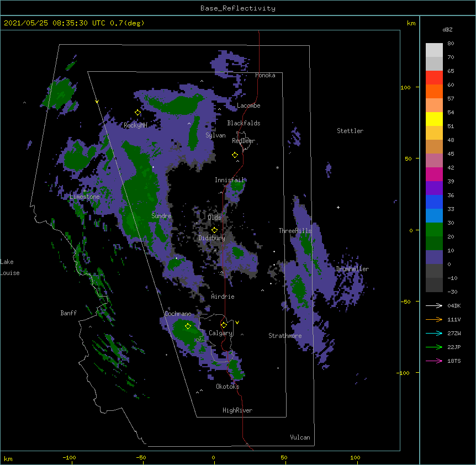Pick the bright yellow 51–54 dBZ swatch
476x465 pixels.
pyautogui.click(x=434, y=119)
